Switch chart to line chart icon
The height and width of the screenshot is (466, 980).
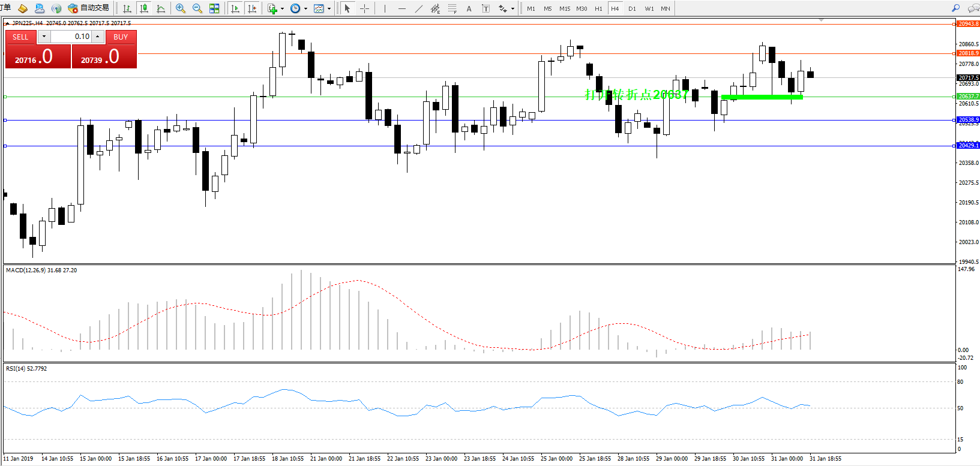tap(161, 8)
